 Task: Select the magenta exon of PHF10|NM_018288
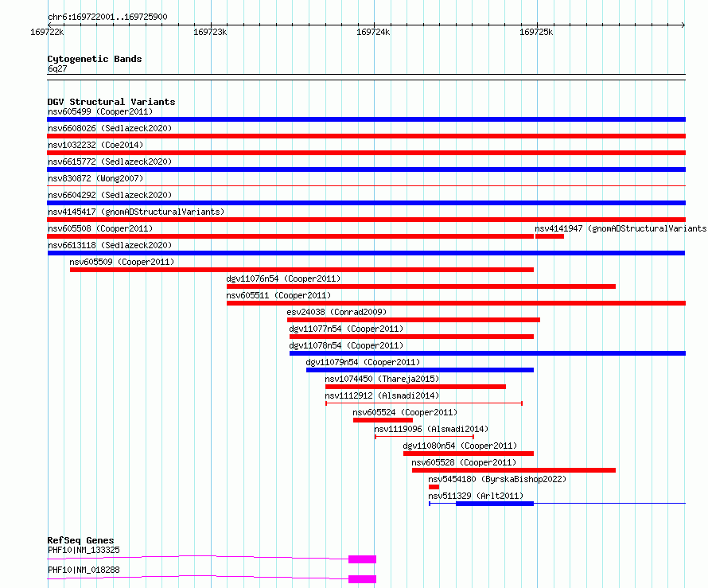click(362, 579)
